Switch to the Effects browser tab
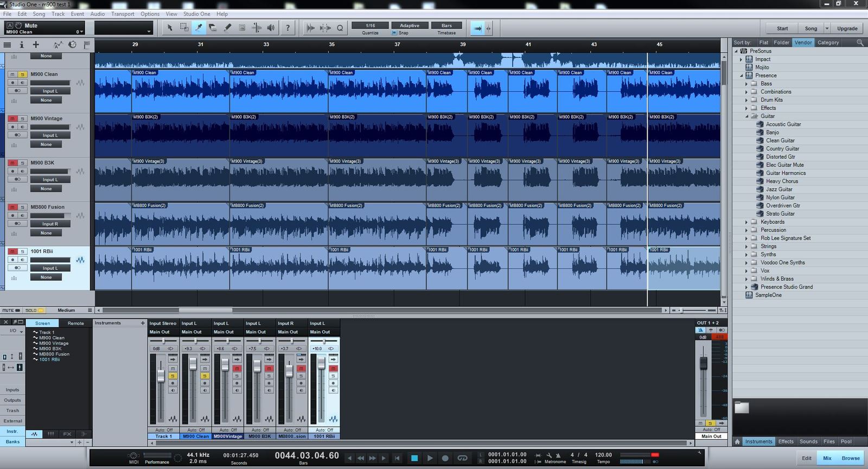The height and width of the screenshot is (469, 868). (786, 441)
